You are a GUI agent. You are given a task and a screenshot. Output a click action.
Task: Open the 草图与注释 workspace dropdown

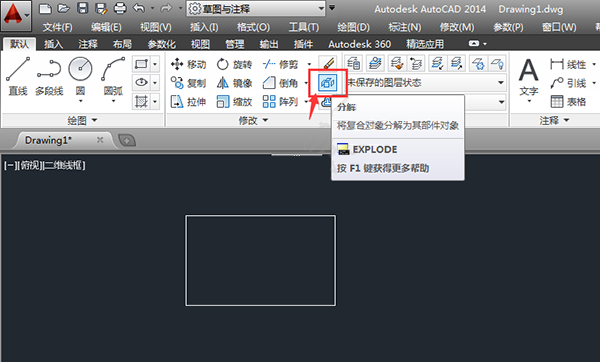point(256,8)
